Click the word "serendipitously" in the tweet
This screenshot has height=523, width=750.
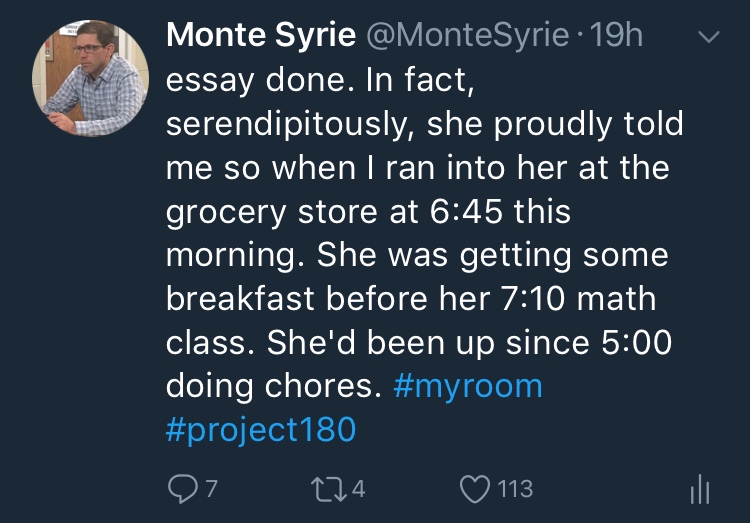click(282, 125)
